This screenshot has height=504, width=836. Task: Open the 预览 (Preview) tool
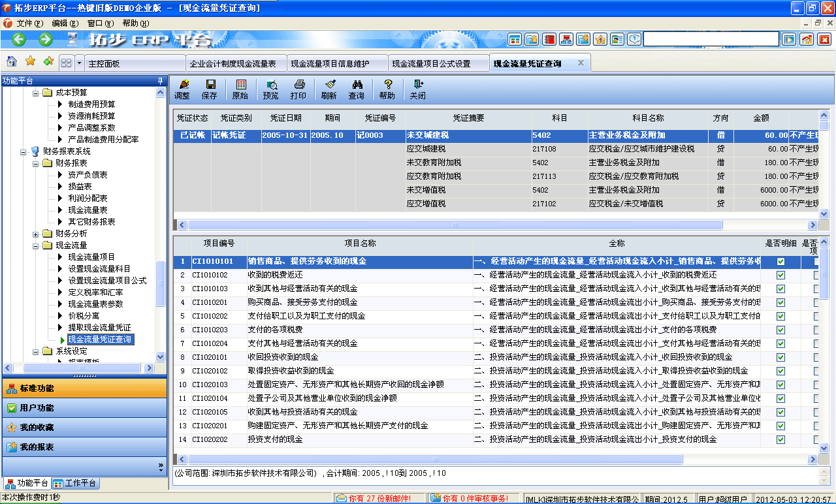tap(271, 88)
